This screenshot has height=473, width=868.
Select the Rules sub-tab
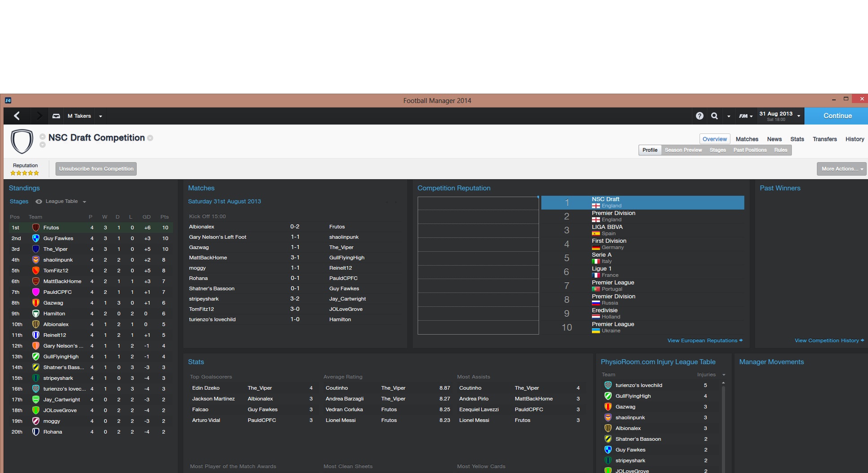(x=781, y=150)
